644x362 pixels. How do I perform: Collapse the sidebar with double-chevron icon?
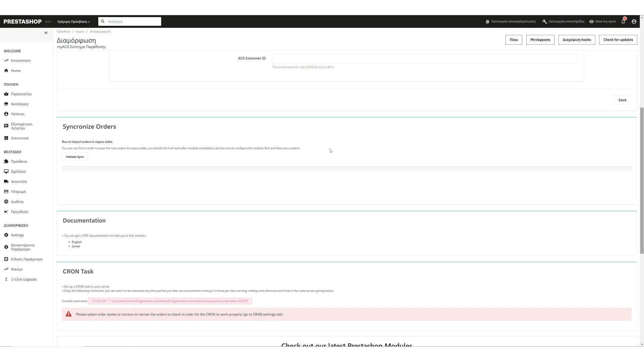[x=46, y=33]
